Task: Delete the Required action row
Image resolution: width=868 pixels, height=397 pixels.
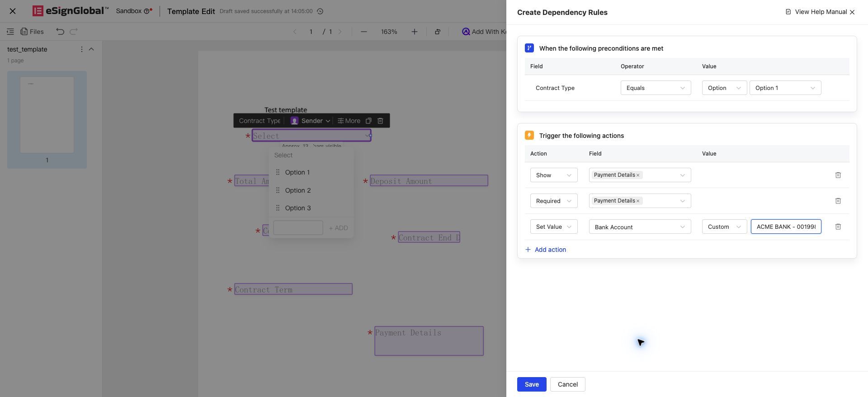Action: [x=838, y=201]
